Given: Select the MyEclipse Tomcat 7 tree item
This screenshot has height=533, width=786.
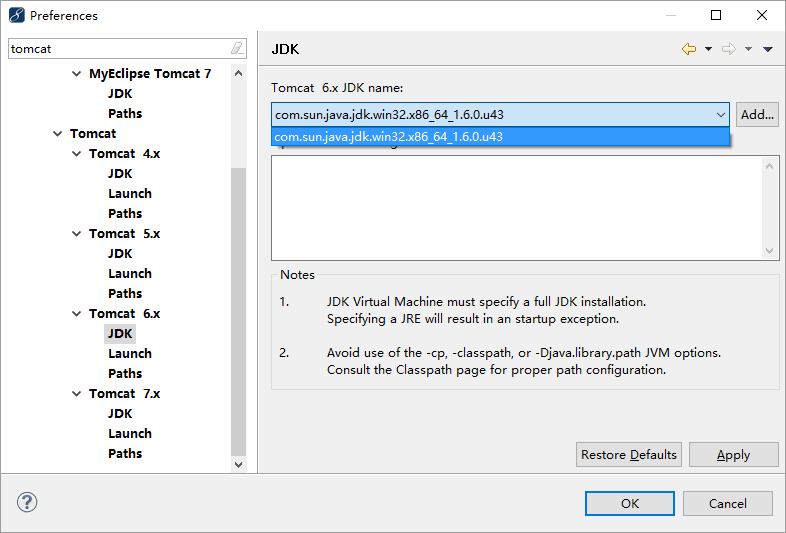Looking at the screenshot, I should click(150, 74).
